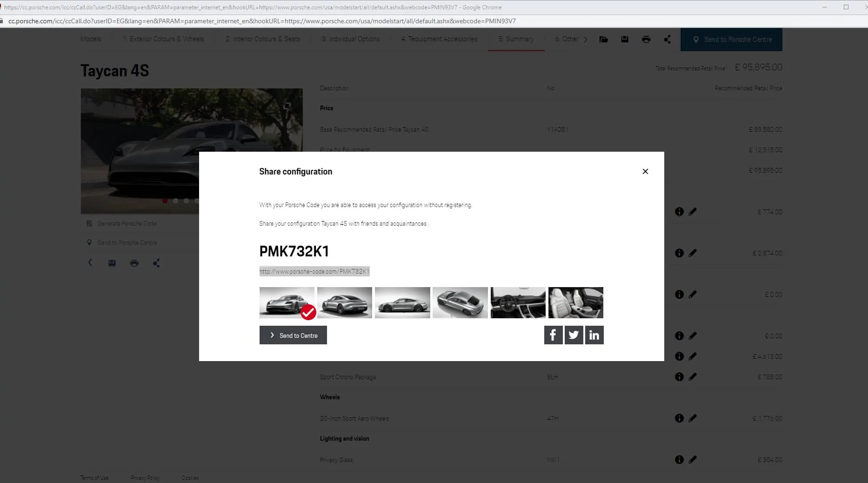
Task: Edit Privacy Glass with pencil icon
Action: pyautogui.click(x=693, y=460)
